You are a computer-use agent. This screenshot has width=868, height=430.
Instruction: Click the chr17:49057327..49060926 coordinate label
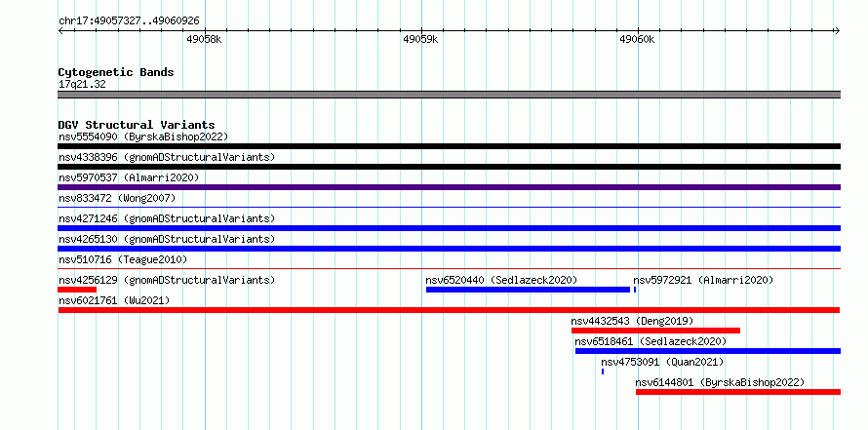coord(129,20)
